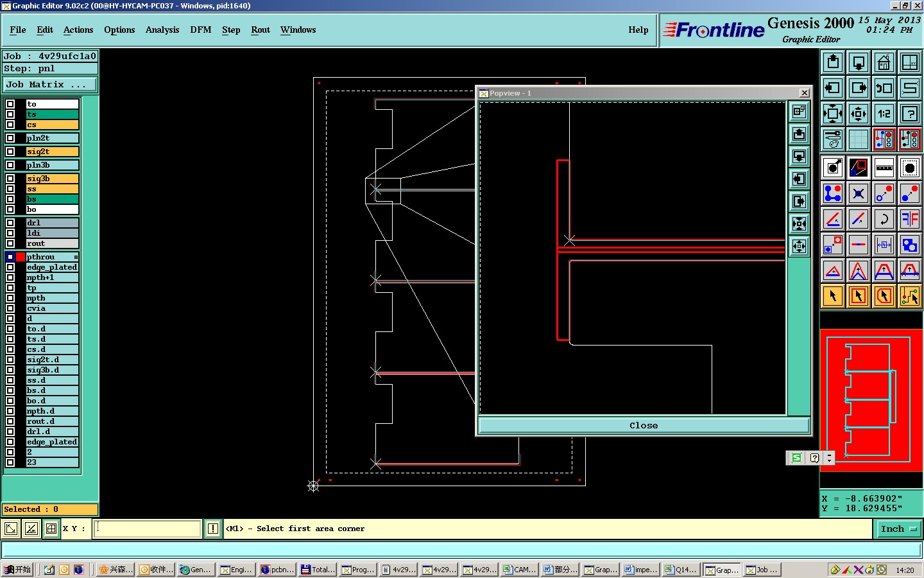This screenshot has height=578, width=924.
Task: Click the octagon feature filter icon
Action: (x=910, y=168)
